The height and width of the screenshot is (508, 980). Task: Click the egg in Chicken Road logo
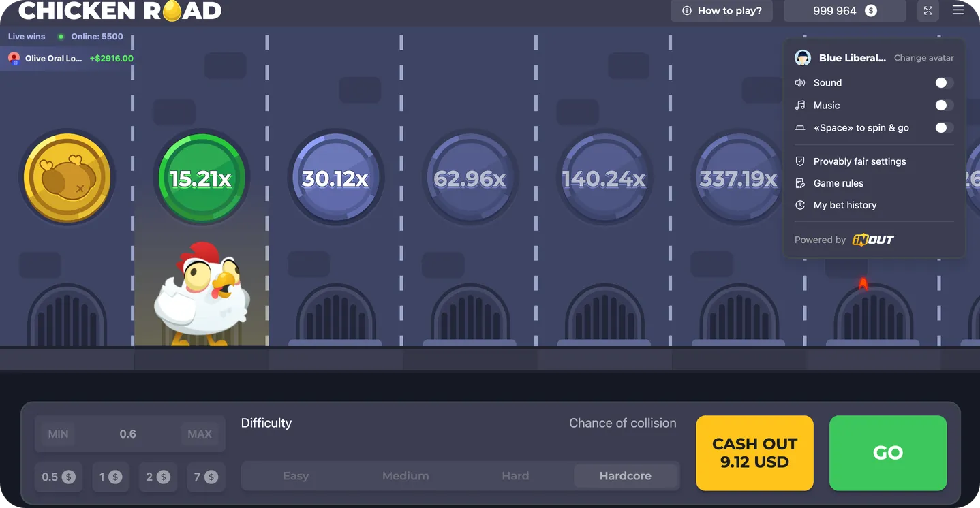(x=172, y=10)
